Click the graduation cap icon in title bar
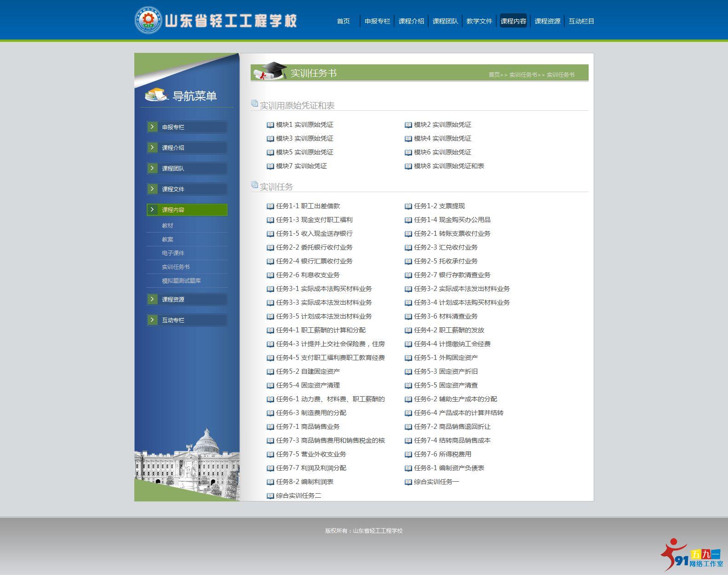The image size is (728, 575). point(271,71)
